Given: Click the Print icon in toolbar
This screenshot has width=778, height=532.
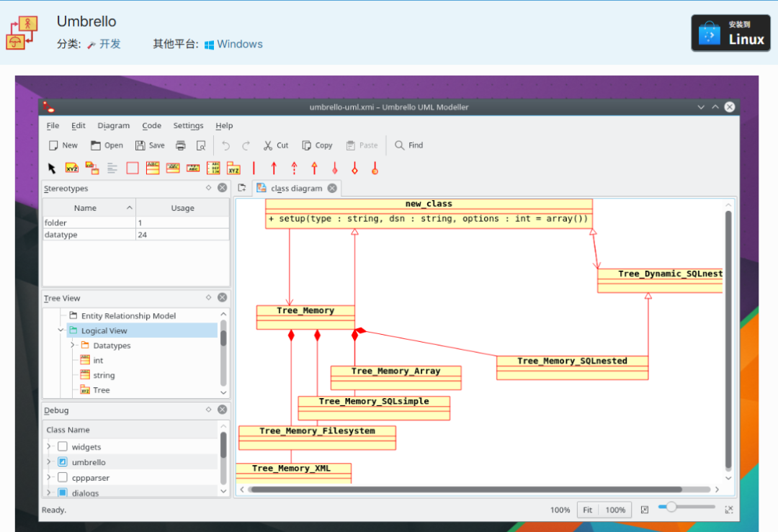Looking at the screenshot, I should [181, 145].
